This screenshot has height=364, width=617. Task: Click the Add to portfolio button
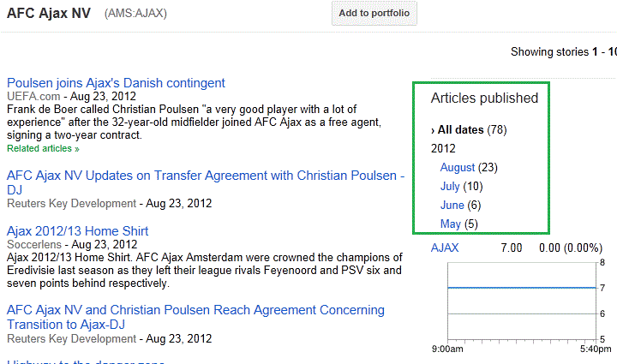(374, 14)
